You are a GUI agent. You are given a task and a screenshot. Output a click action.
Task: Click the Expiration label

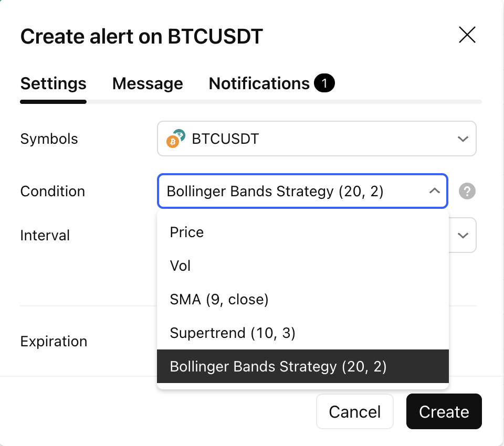(x=54, y=341)
